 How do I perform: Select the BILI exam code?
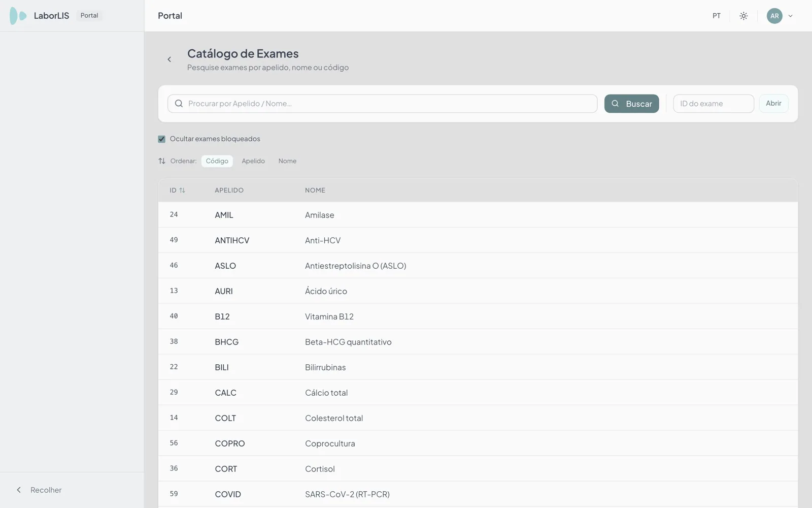tap(222, 367)
